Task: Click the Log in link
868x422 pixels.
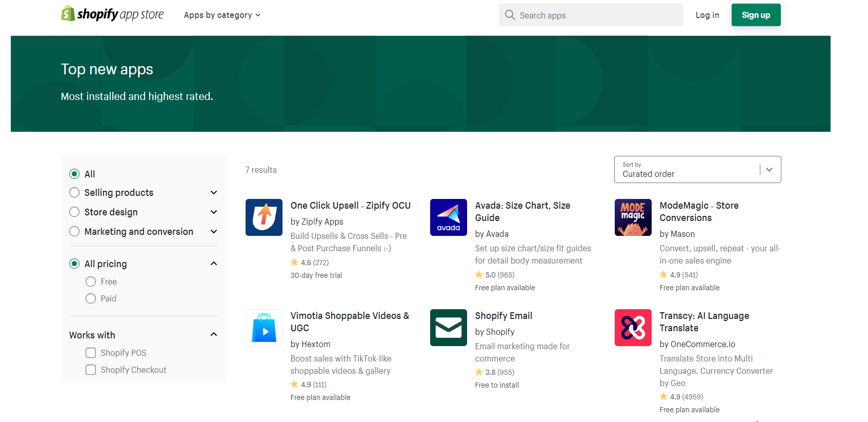Action: coord(707,15)
